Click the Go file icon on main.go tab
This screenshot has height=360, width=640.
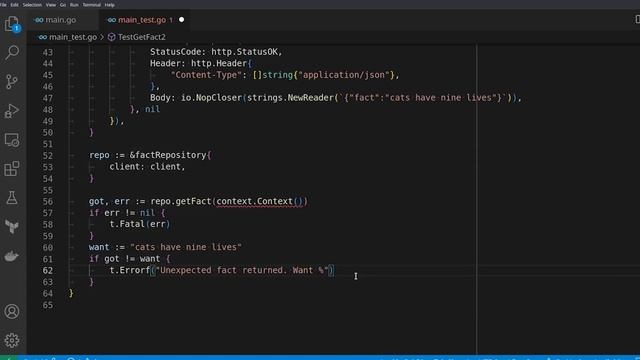(39, 20)
